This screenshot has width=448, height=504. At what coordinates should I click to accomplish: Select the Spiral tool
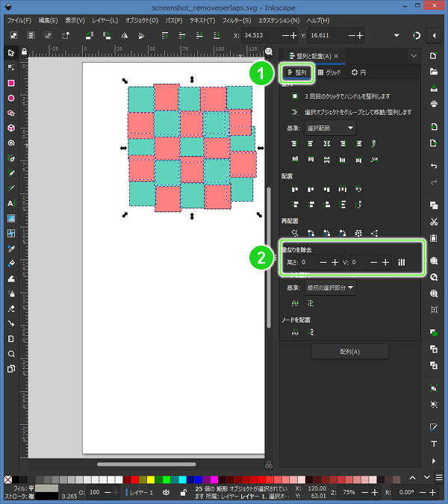pos(11,143)
